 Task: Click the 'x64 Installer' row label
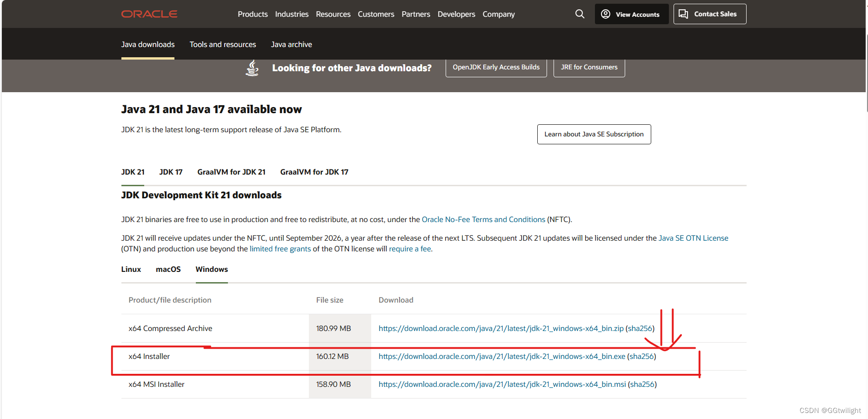149,356
